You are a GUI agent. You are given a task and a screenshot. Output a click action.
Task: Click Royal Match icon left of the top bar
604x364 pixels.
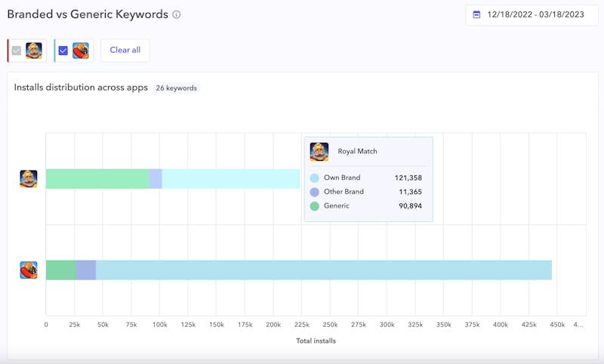click(29, 179)
